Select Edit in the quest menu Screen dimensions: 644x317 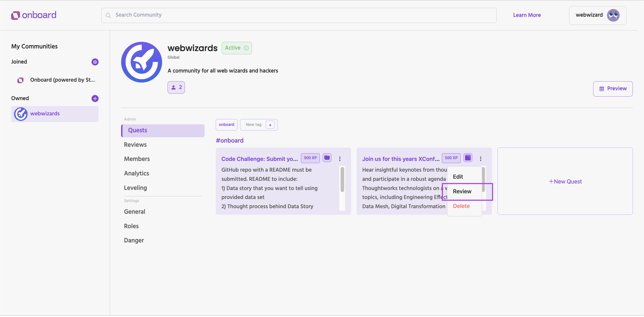(x=458, y=177)
